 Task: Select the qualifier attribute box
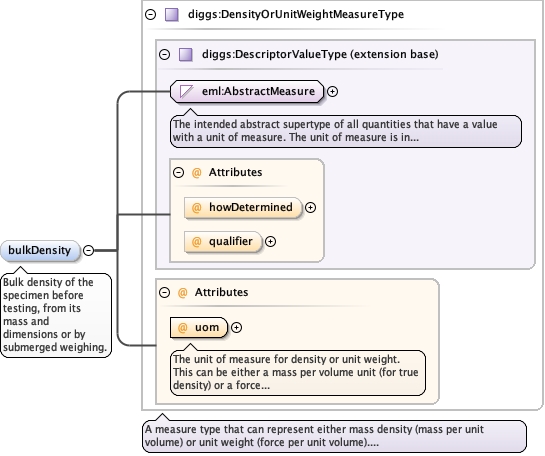pyautogui.click(x=223, y=242)
